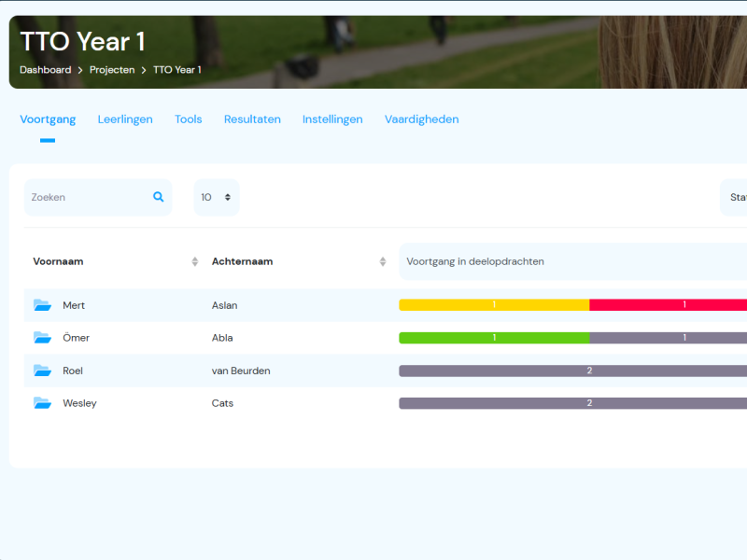The width and height of the screenshot is (747, 560).
Task: Open Roel's folder icon
Action: point(42,371)
